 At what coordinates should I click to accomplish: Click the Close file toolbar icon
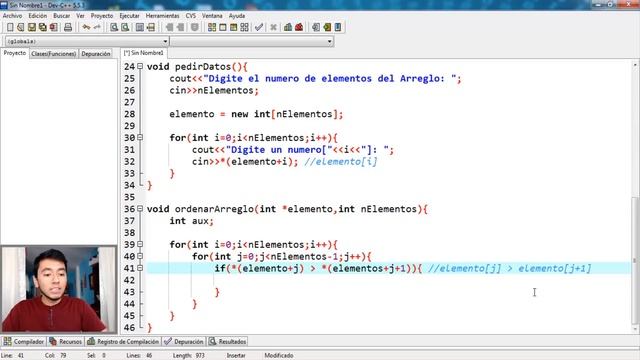(x=53, y=27)
